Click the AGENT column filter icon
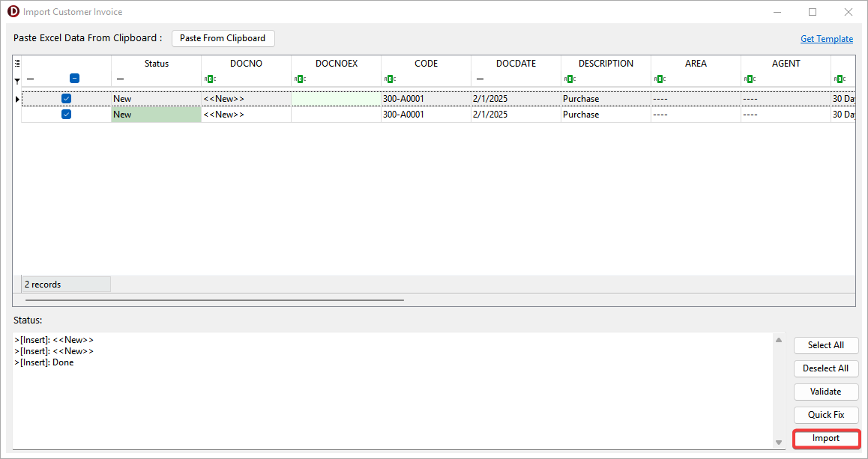This screenshot has width=868, height=459. coord(750,79)
